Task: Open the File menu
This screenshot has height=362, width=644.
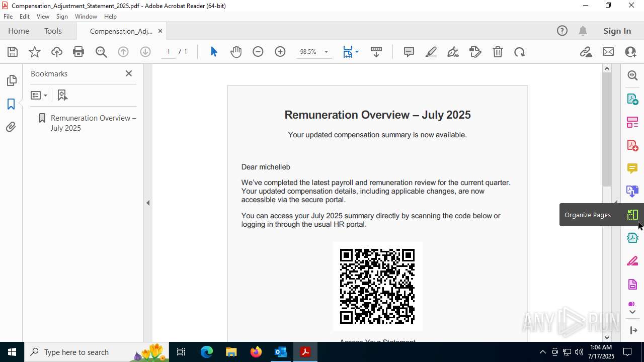Action: point(8,17)
